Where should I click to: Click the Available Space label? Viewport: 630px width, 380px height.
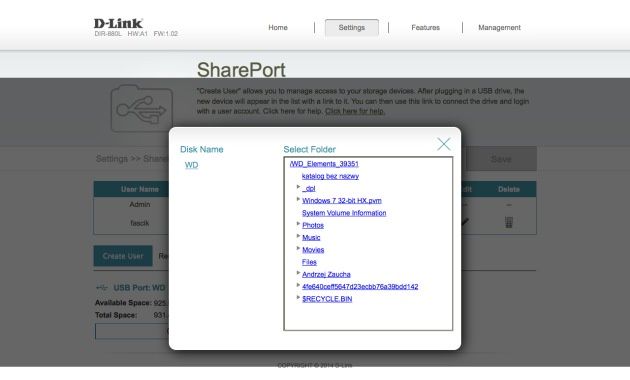[123, 303]
